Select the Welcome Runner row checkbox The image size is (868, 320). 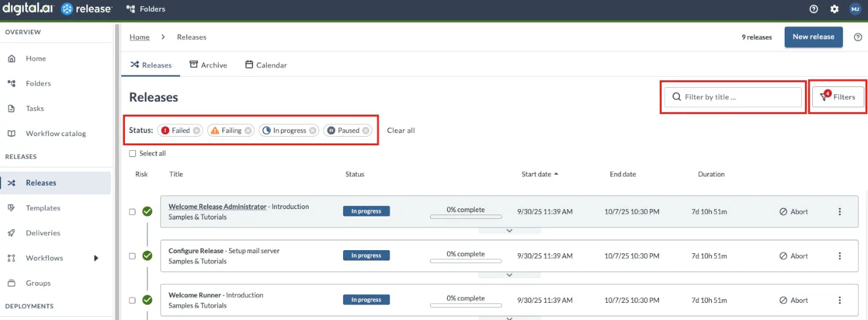(x=132, y=300)
